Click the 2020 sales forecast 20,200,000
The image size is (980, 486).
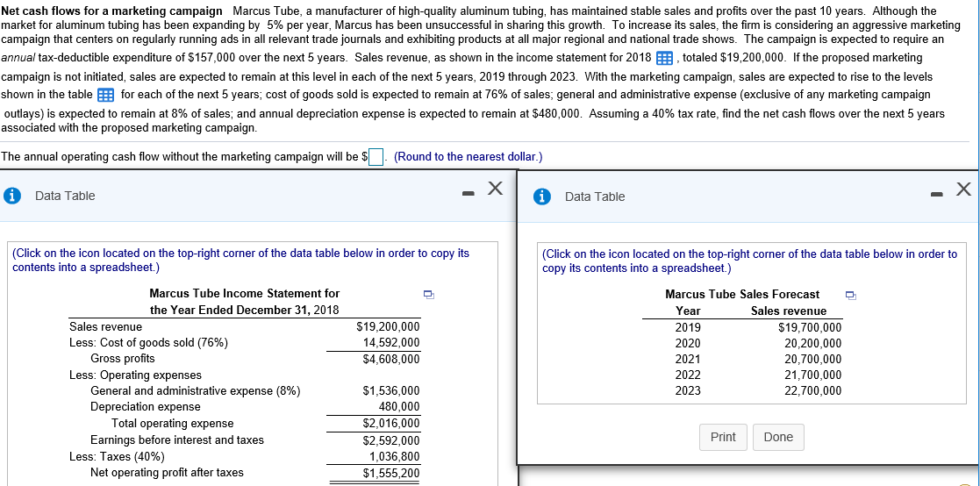coord(813,344)
